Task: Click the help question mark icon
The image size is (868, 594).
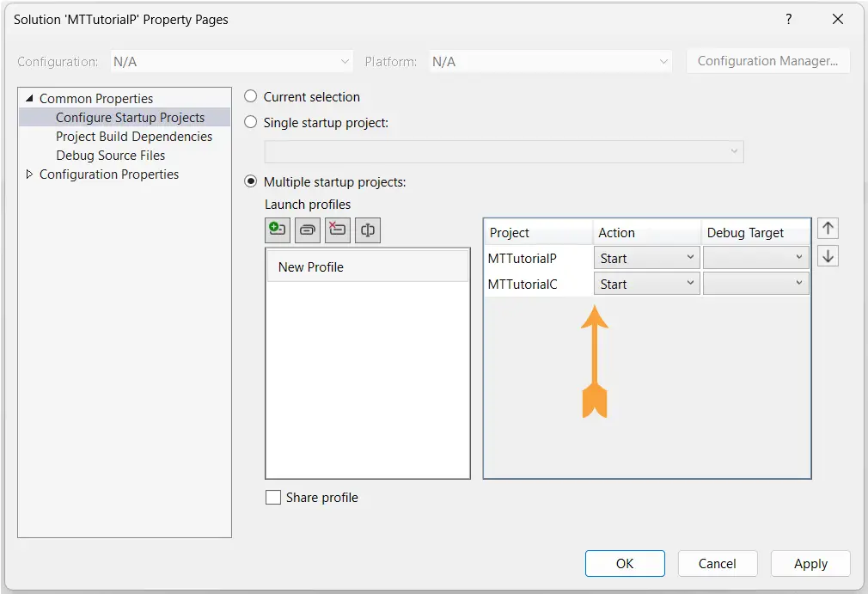Action: 789,19
